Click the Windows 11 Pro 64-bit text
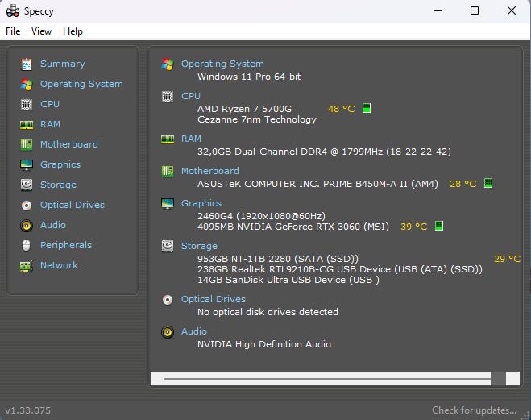 point(249,77)
